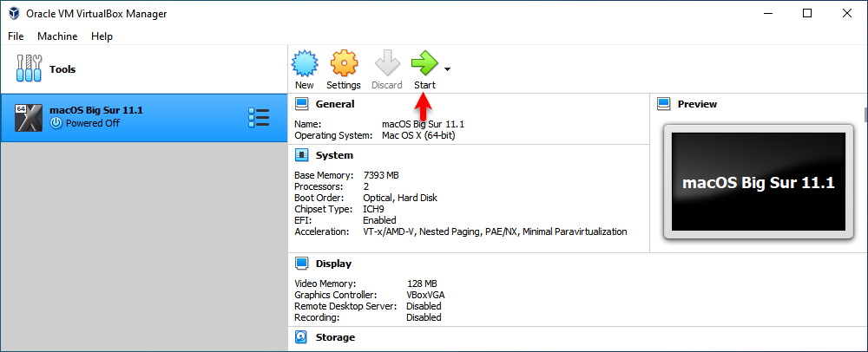This screenshot has height=352, width=868.
Task: Open the Settings gear icon
Action: [x=344, y=63]
